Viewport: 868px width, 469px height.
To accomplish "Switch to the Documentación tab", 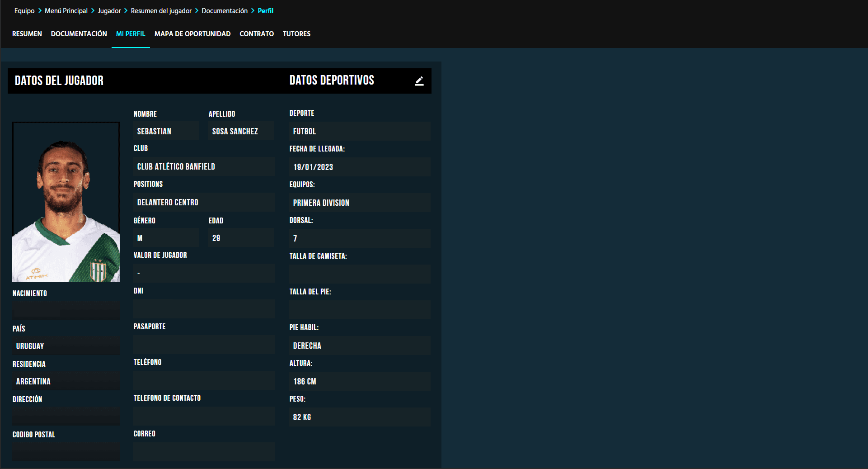I will (x=79, y=34).
